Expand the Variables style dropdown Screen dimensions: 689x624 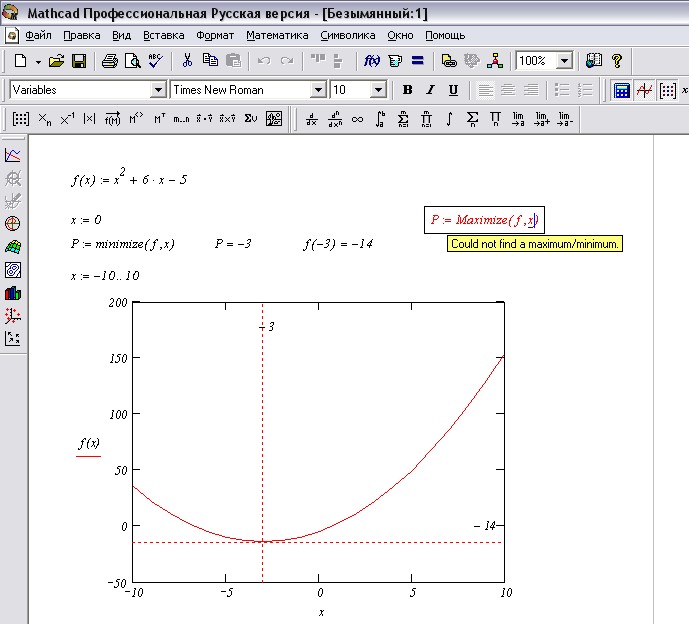tap(158, 90)
